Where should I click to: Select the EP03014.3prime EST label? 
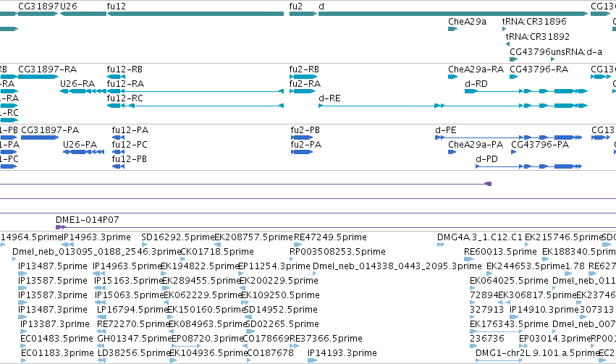click(555, 339)
